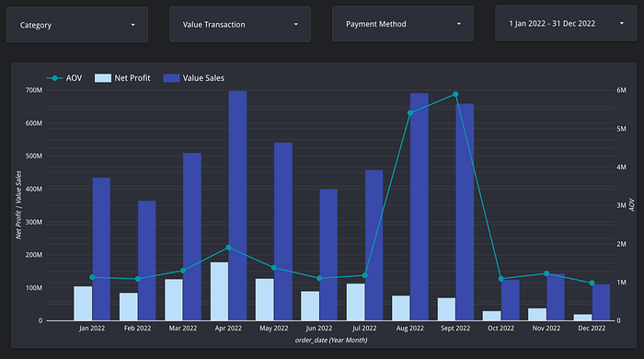The height and width of the screenshot is (359, 644).
Task: Click the Category dropdown arrow
Action: click(x=132, y=25)
